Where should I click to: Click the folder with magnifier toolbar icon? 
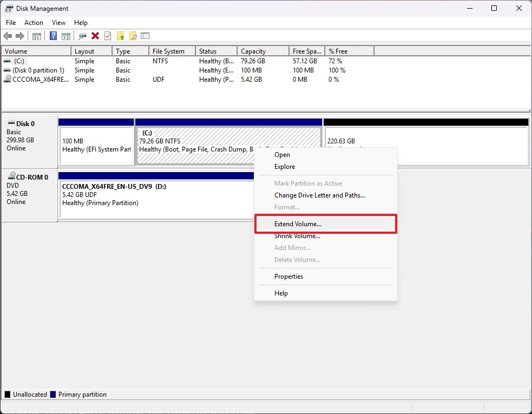point(133,36)
